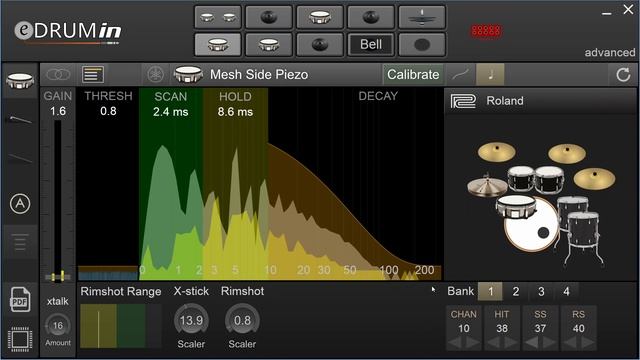
Task: Click the DECAY label
Action: 378,96
